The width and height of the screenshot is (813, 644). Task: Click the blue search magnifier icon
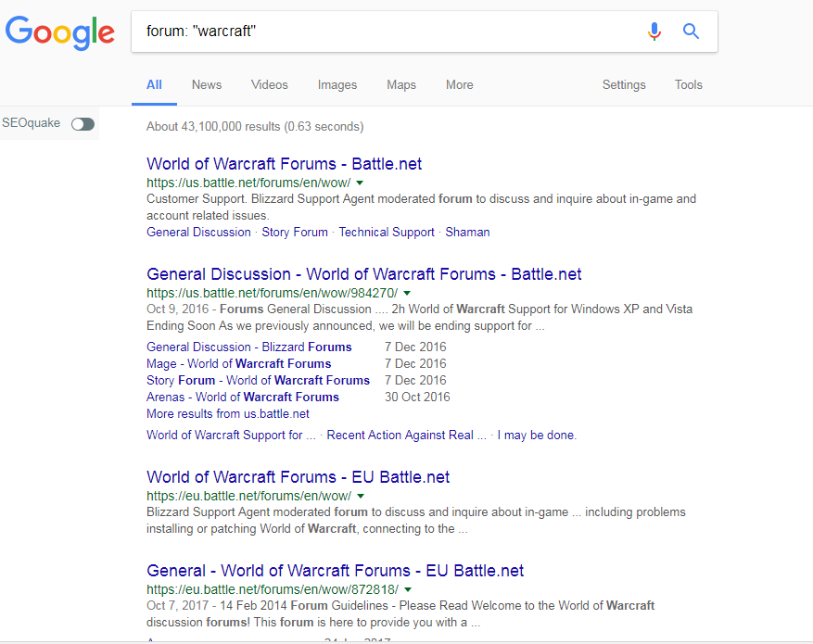click(691, 32)
